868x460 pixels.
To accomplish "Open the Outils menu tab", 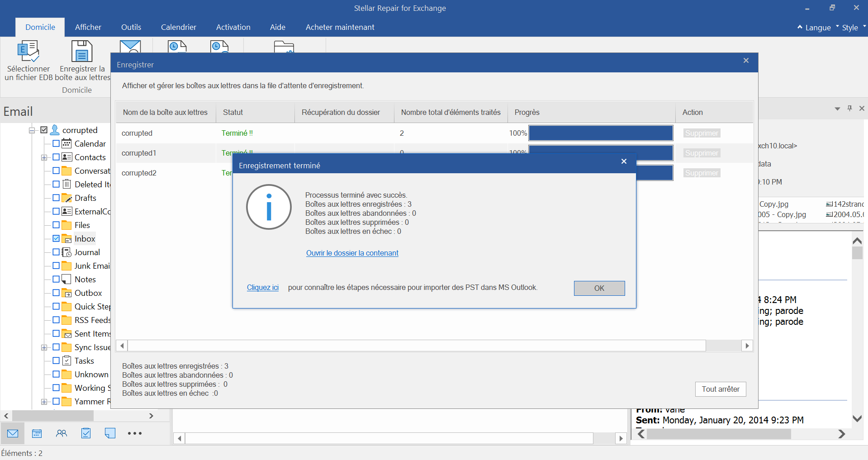I will coord(131,27).
